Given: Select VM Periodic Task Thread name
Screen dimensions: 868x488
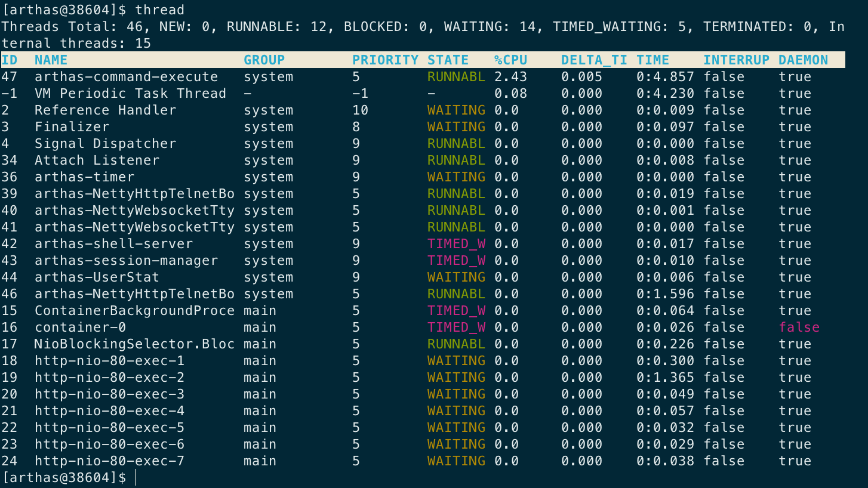Looking at the screenshot, I should click(x=131, y=94).
